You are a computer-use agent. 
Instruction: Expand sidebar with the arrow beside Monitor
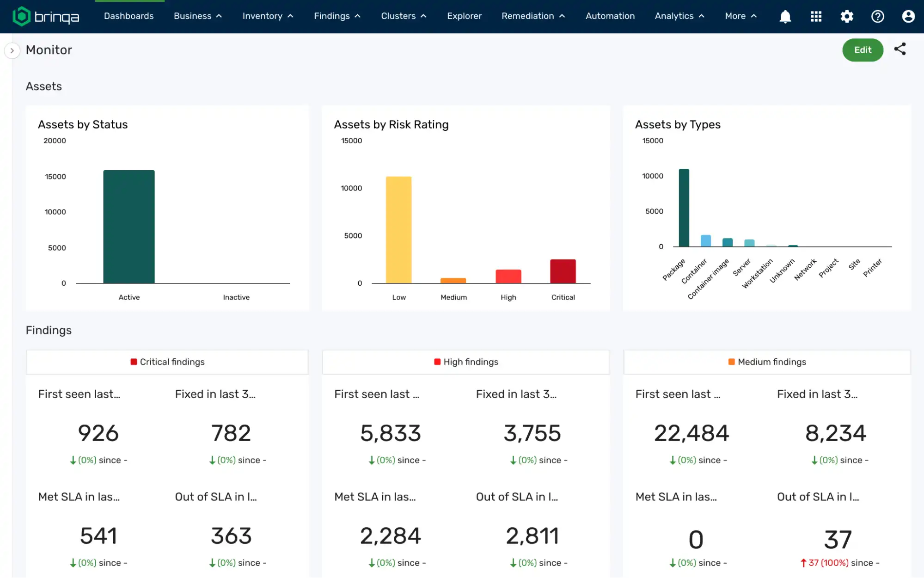click(x=12, y=50)
